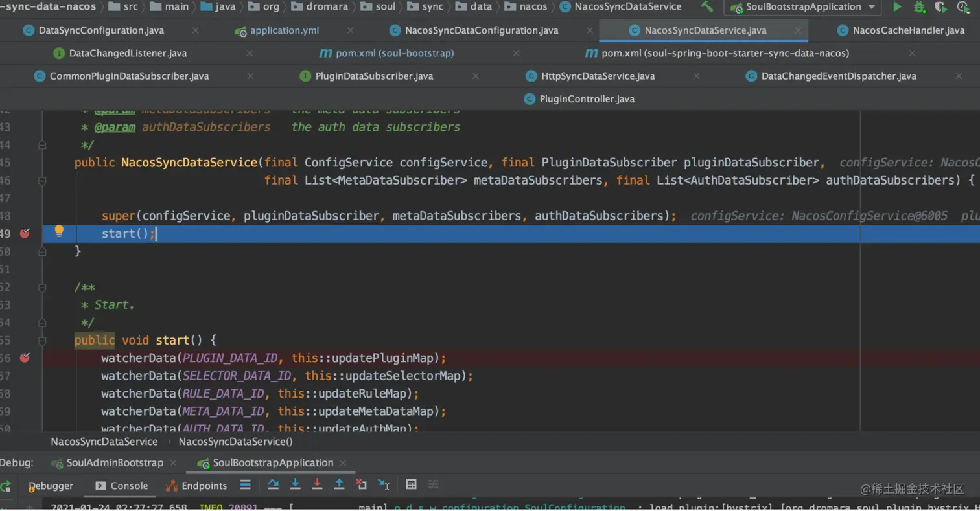Click the Step Out debugger icon
The image size is (980, 511).
[339, 484]
